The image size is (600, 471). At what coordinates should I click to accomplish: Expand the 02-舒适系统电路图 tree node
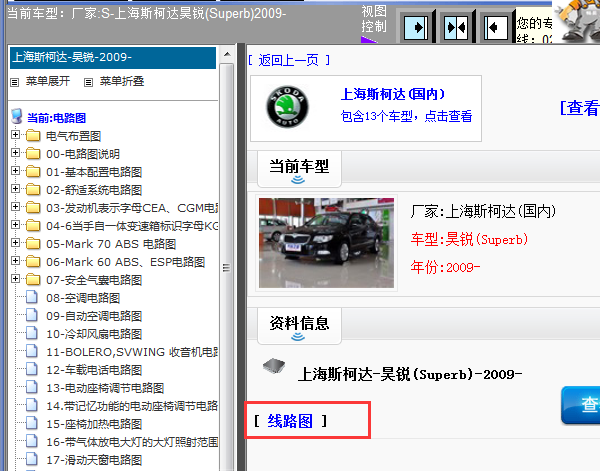pos(15,189)
